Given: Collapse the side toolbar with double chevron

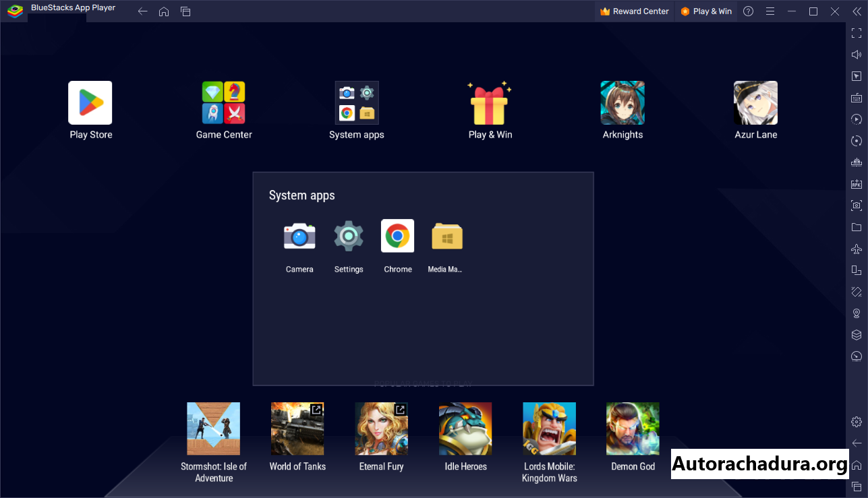Looking at the screenshot, I should tap(857, 11).
